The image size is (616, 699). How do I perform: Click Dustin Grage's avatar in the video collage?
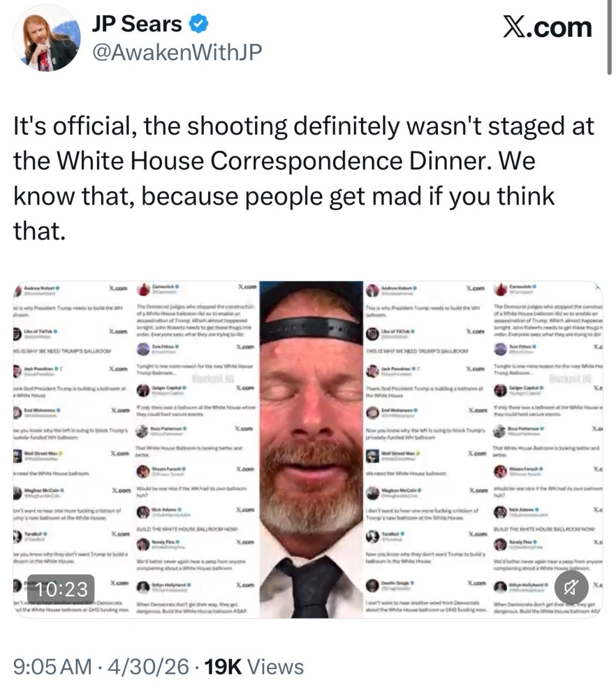372,585
